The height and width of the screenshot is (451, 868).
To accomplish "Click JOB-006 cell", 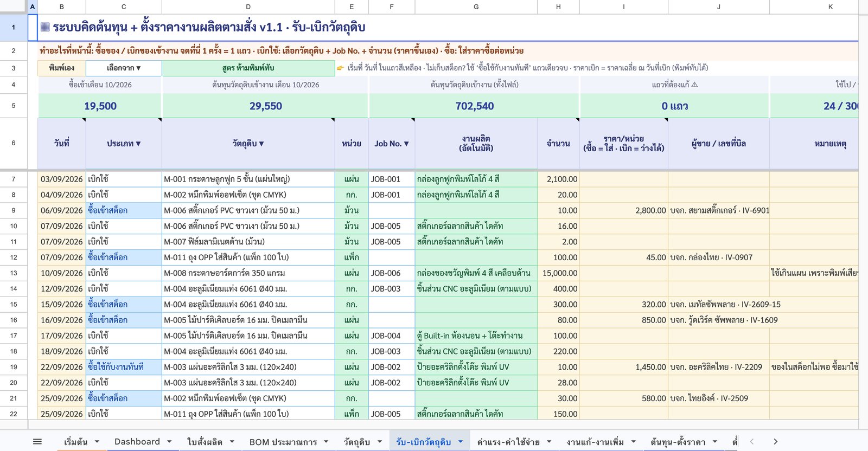I will click(392, 273).
